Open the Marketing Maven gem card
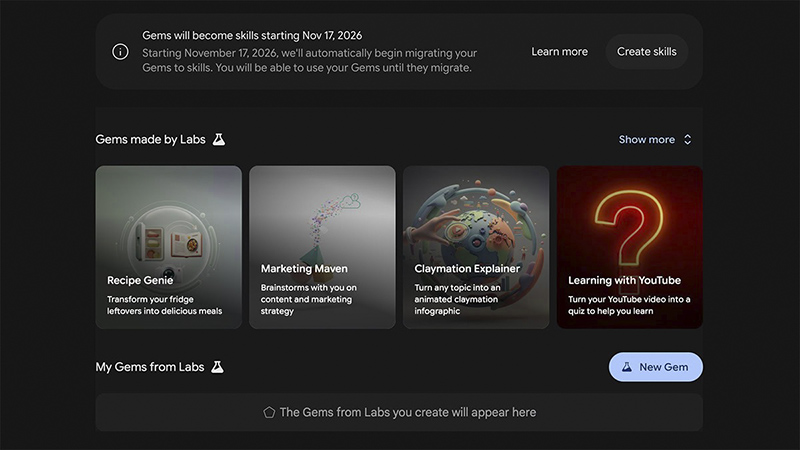The width and height of the screenshot is (800, 450). (x=322, y=247)
